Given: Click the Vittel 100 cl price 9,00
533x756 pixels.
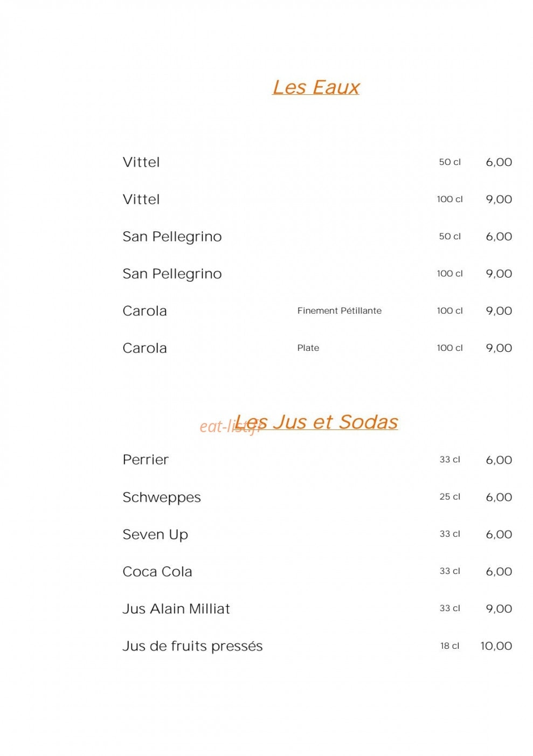Looking at the screenshot, I should tap(499, 199).
